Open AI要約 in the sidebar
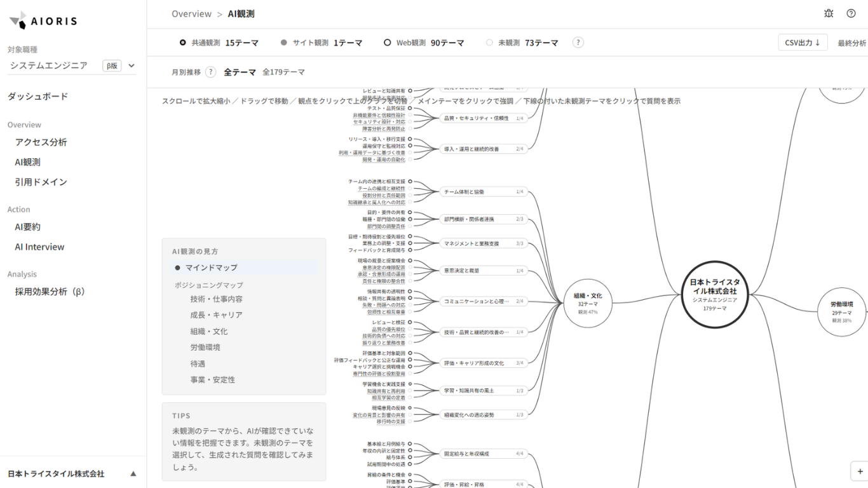868x488 pixels. [27, 227]
